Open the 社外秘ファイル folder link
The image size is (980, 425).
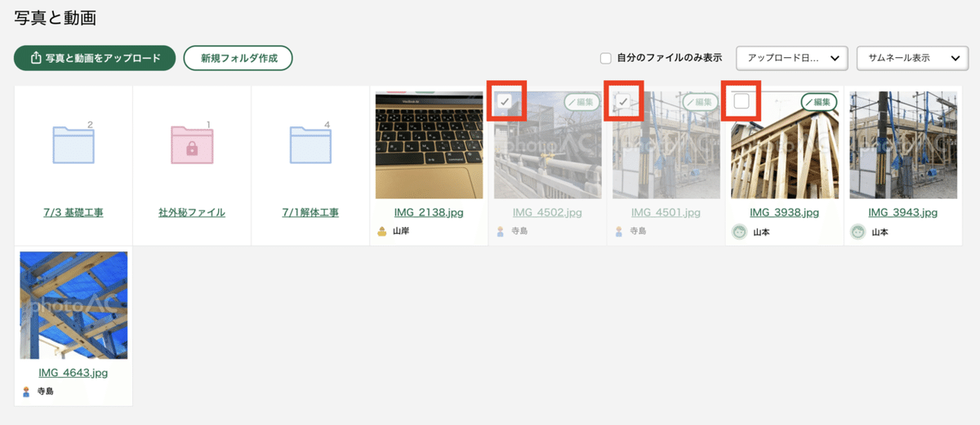pos(192,213)
